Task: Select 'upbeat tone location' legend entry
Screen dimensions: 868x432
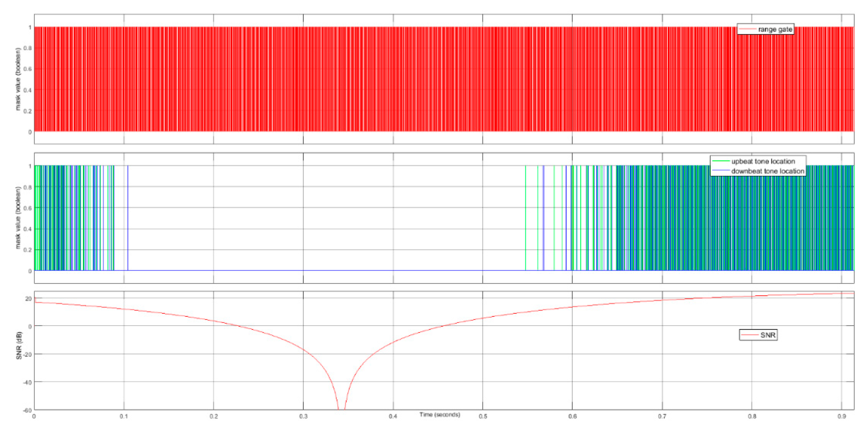Action: (763, 161)
